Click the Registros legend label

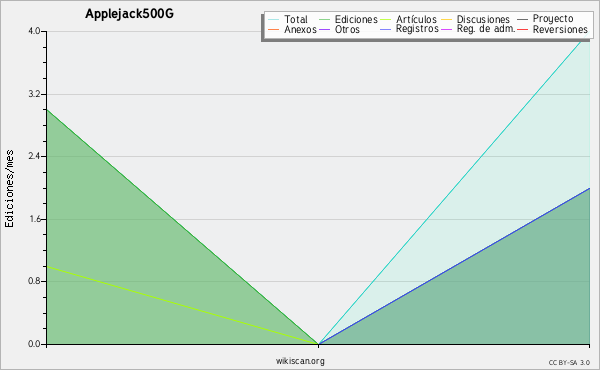pyautogui.click(x=417, y=29)
